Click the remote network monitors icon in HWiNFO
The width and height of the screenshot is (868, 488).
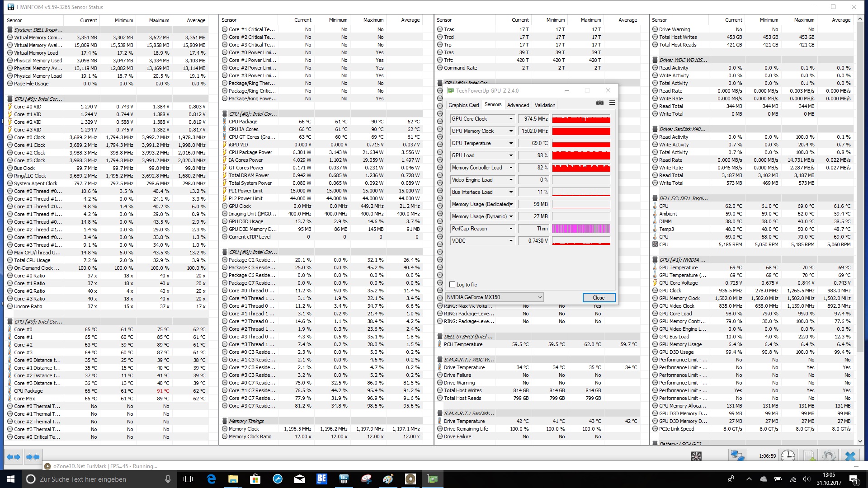point(737,456)
